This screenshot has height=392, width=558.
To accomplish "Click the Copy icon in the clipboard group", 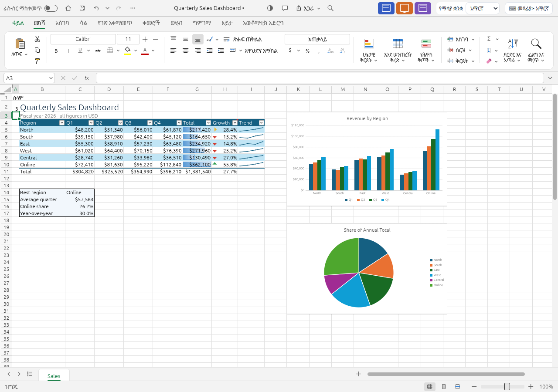I will (37, 50).
